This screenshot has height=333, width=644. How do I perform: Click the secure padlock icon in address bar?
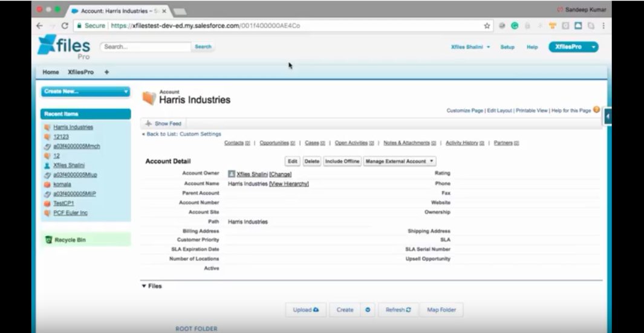click(79, 25)
